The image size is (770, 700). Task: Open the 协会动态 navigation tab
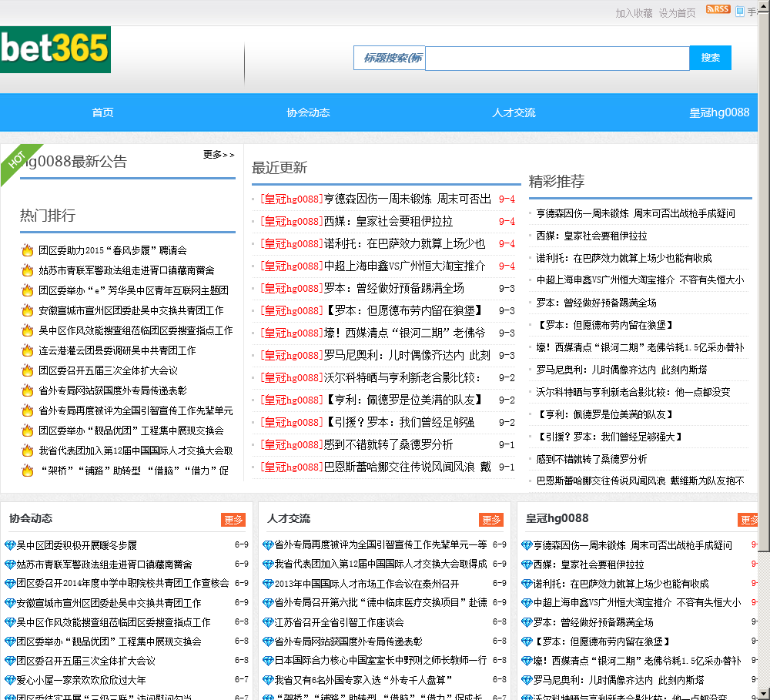pyautogui.click(x=309, y=112)
